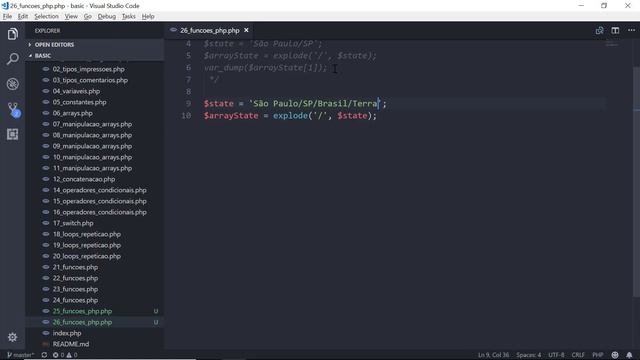Open the Debug view icon

coord(13,84)
